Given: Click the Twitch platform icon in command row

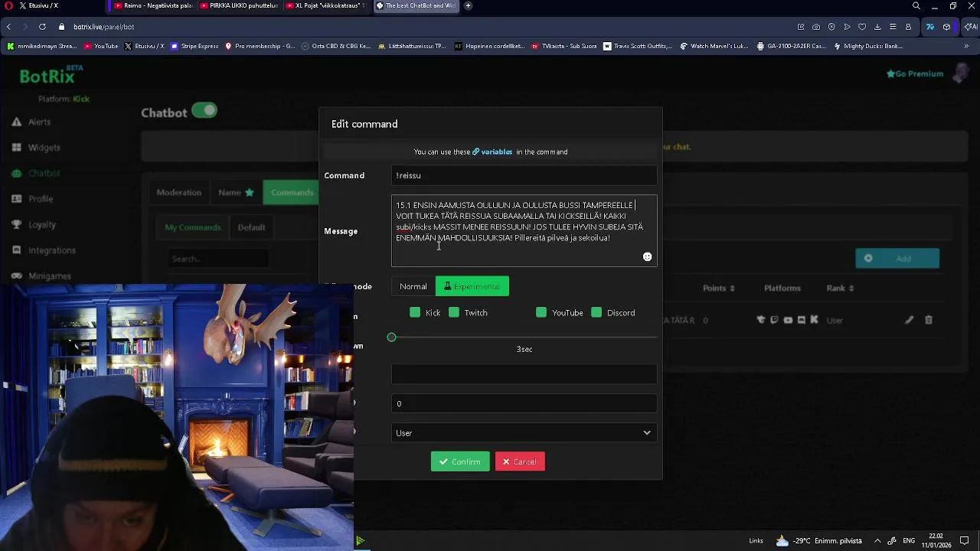Looking at the screenshot, I should click(x=774, y=320).
